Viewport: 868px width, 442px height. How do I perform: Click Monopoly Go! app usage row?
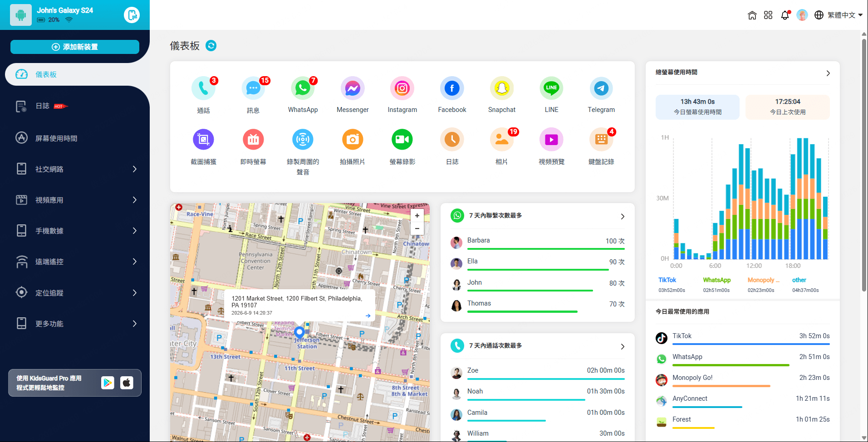tap(743, 379)
